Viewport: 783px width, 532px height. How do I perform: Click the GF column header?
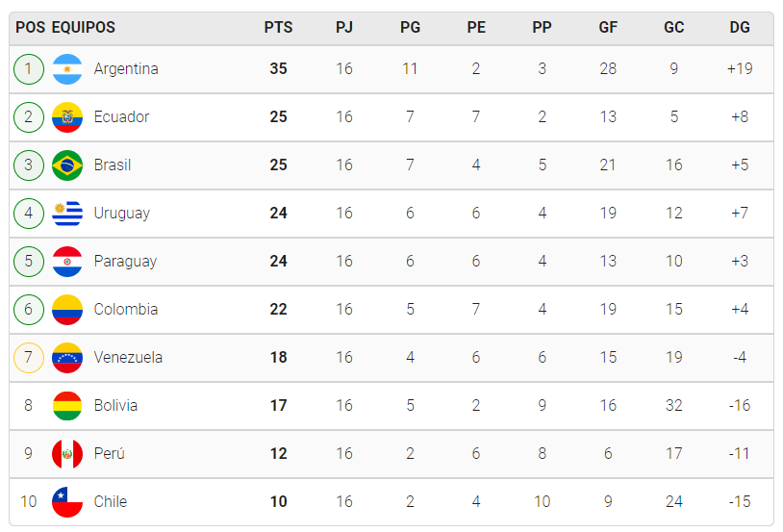click(608, 27)
